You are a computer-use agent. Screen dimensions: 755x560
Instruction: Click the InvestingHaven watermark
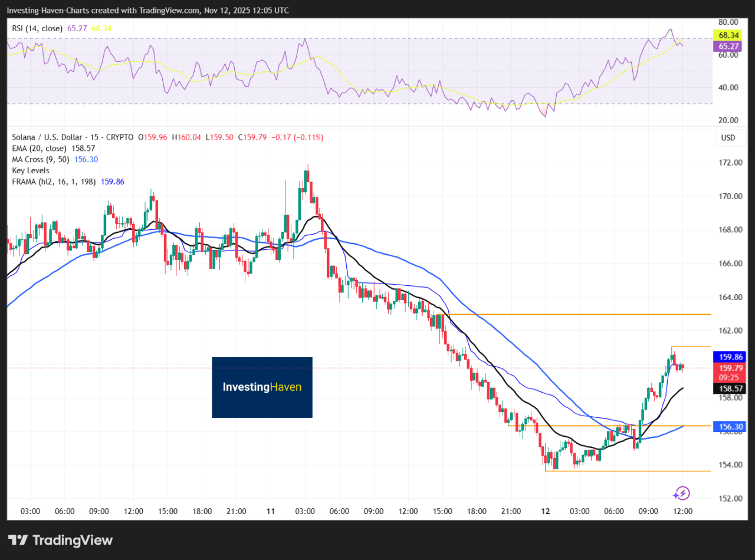[262, 387]
